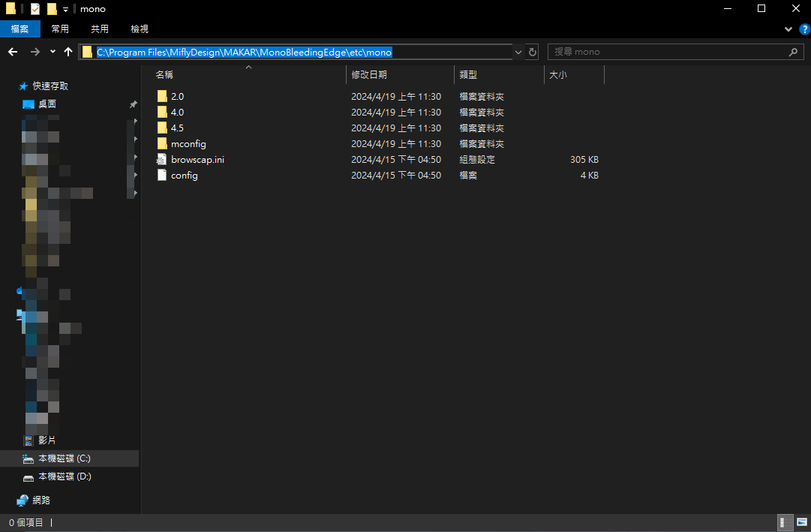
Task: Click the browscap.ini file icon
Action: point(162,160)
